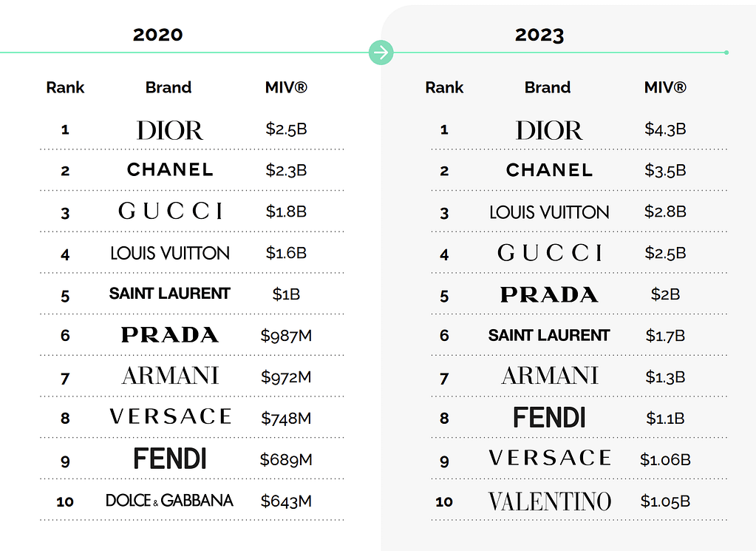Click the Saint Laurent logo under 2020

[170, 294]
